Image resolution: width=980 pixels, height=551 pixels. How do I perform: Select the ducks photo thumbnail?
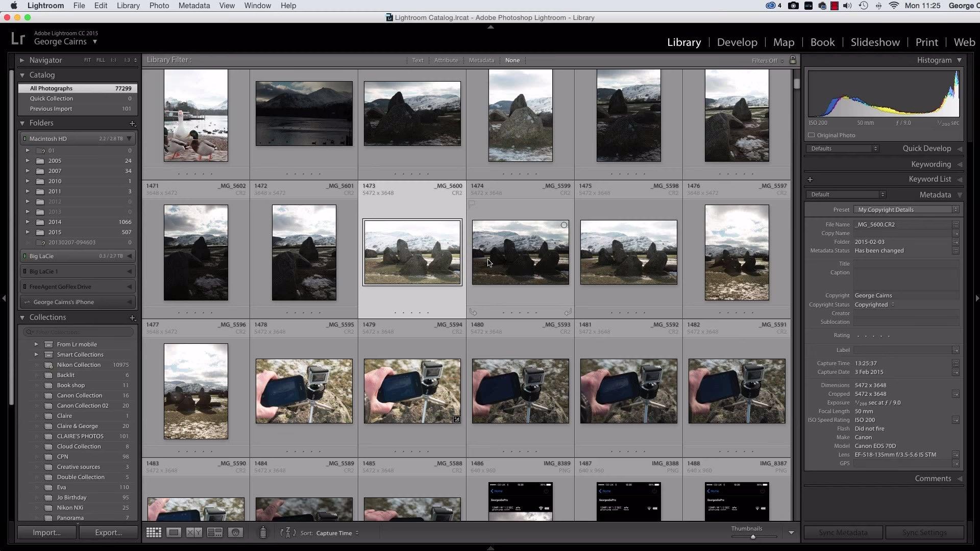click(x=195, y=116)
